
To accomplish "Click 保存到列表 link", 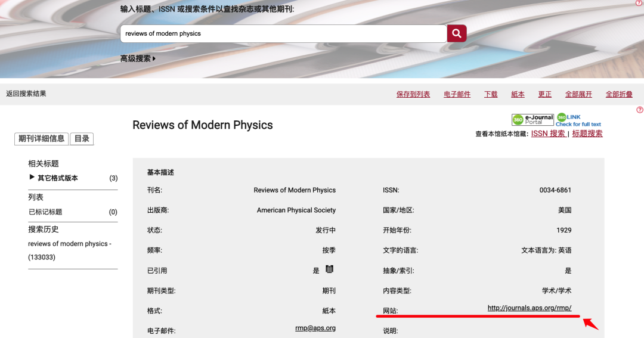I will click(413, 94).
